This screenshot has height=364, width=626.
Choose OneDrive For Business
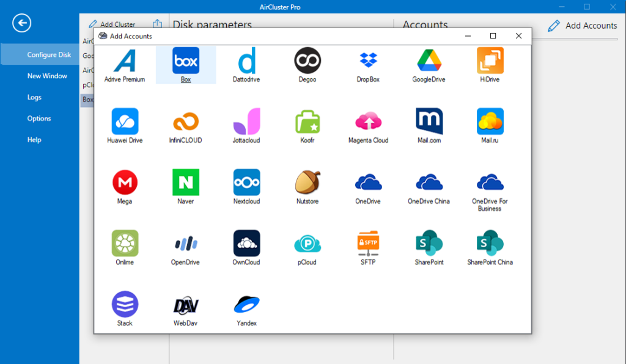tap(490, 182)
